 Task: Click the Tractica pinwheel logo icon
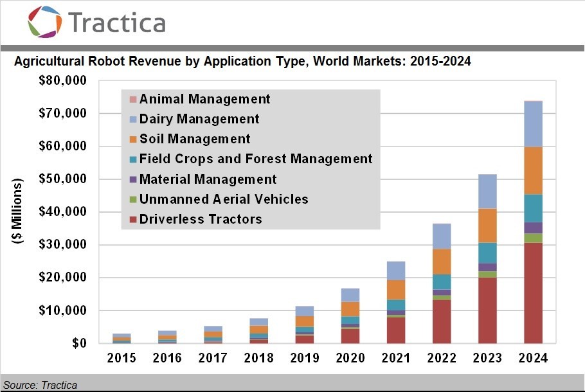tap(45, 22)
